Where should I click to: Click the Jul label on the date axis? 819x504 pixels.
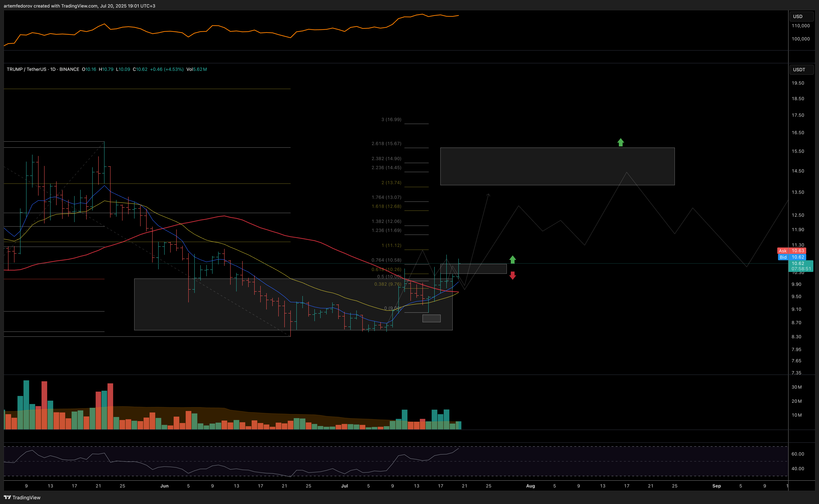point(344,486)
